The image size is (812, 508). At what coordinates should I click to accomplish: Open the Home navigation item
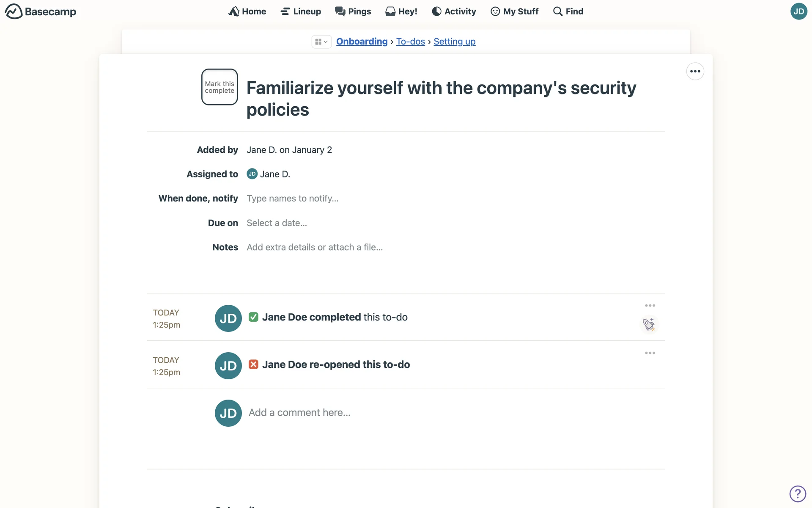coord(247,11)
